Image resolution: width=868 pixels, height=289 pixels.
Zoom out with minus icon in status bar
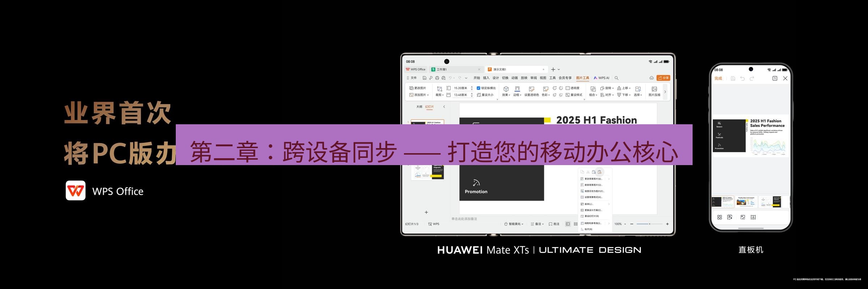[x=632, y=224]
